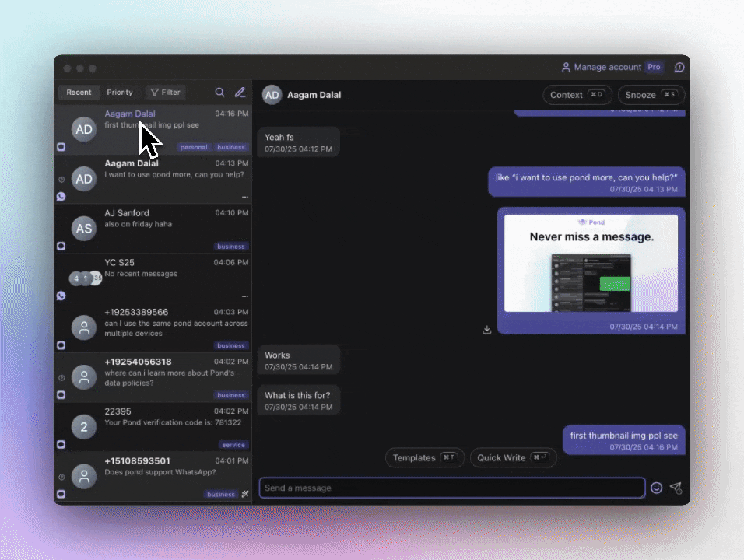Click the Aagam Dalal name in chat header

[x=314, y=95]
